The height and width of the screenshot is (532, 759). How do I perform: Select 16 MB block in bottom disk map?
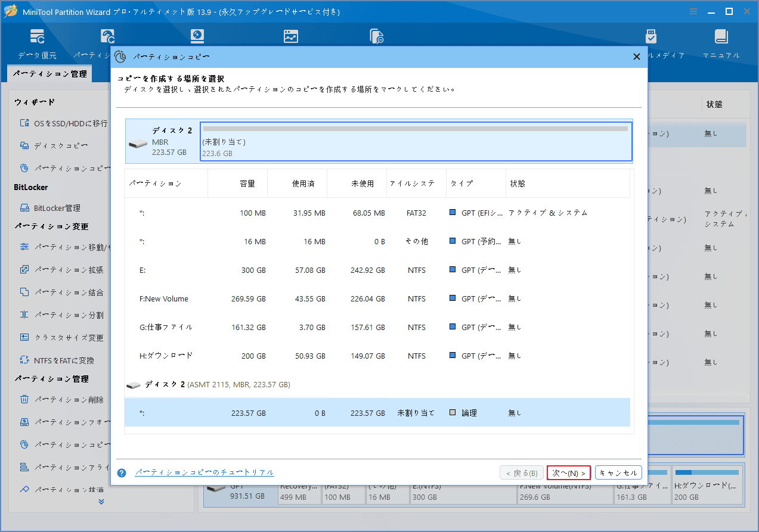[x=387, y=493]
